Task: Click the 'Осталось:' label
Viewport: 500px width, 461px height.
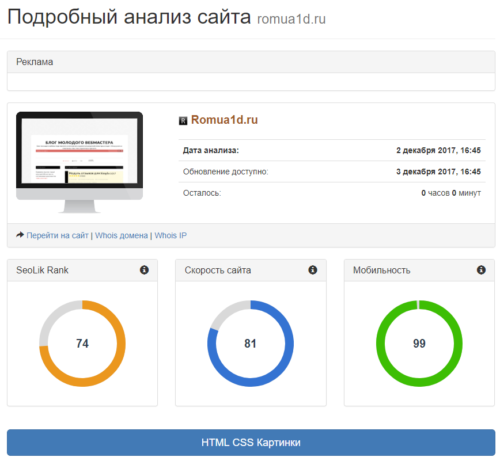Action: pyautogui.click(x=202, y=193)
